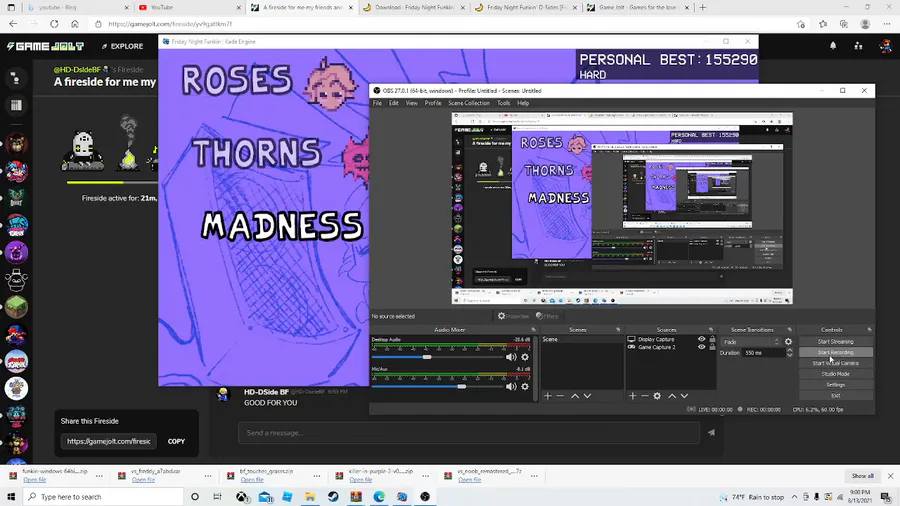Add a new scene with plus icon
The height and width of the screenshot is (506, 900).
[x=548, y=396]
